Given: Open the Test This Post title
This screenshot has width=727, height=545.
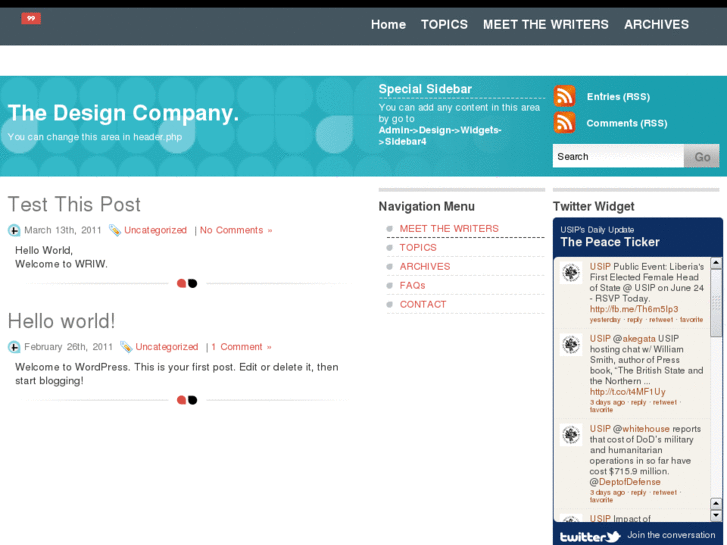Looking at the screenshot, I should pyautogui.click(x=74, y=205).
